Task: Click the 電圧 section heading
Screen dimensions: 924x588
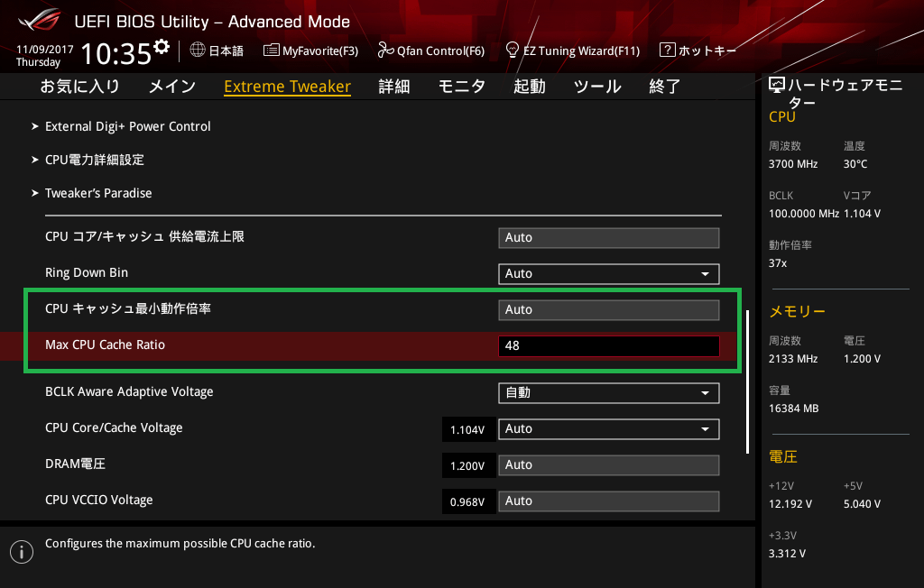Action: click(783, 456)
